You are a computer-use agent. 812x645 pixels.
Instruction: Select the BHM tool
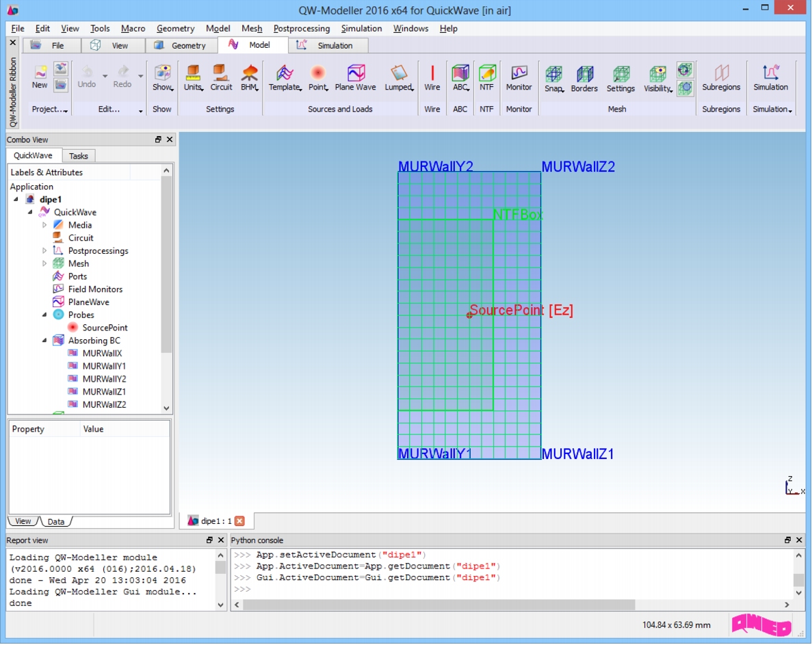click(x=250, y=78)
